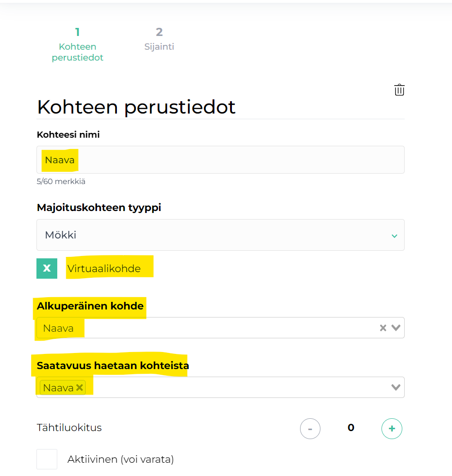452x476 pixels.
Task: Click the Virtuaalikohde label text
Action: pos(104,269)
